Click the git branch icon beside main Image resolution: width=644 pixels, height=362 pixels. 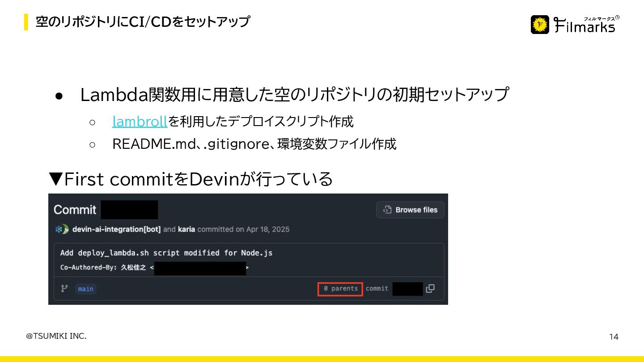[x=64, y=289]
